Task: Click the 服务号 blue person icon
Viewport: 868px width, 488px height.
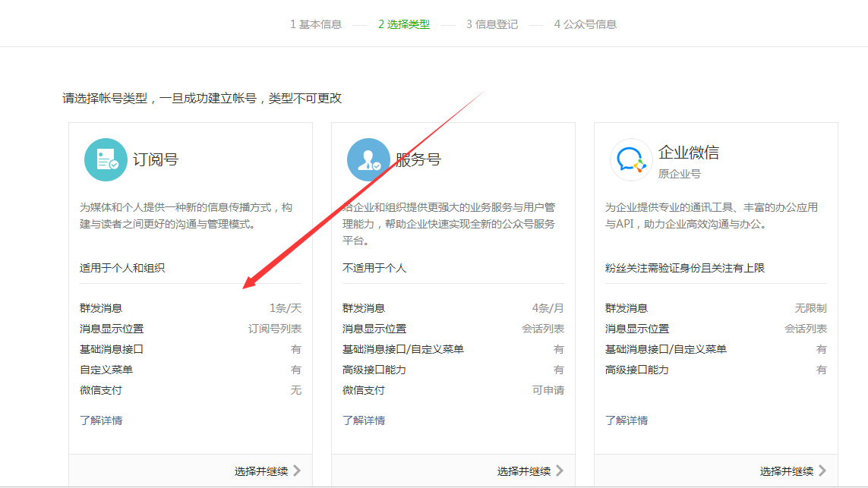Action: pos(368,160)
